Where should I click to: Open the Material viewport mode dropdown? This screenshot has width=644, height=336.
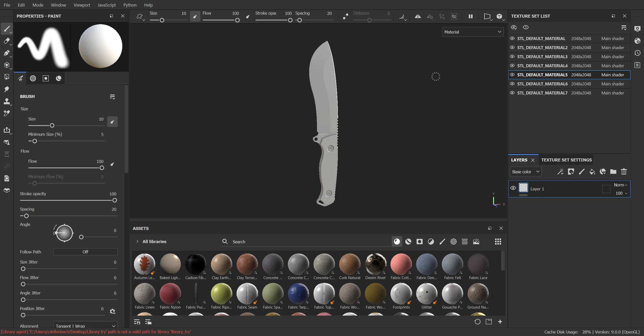472,32
